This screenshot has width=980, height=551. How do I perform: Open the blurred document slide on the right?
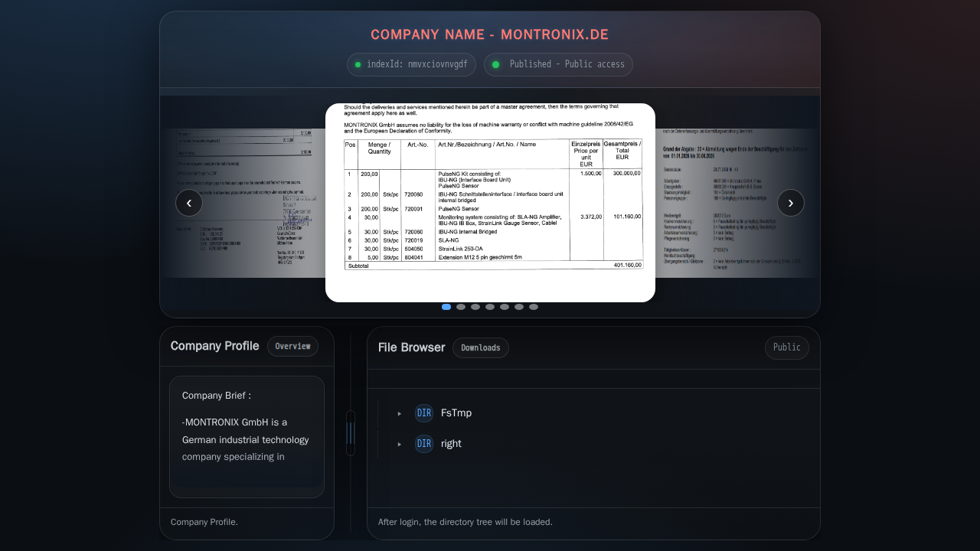tap(737, 203)
